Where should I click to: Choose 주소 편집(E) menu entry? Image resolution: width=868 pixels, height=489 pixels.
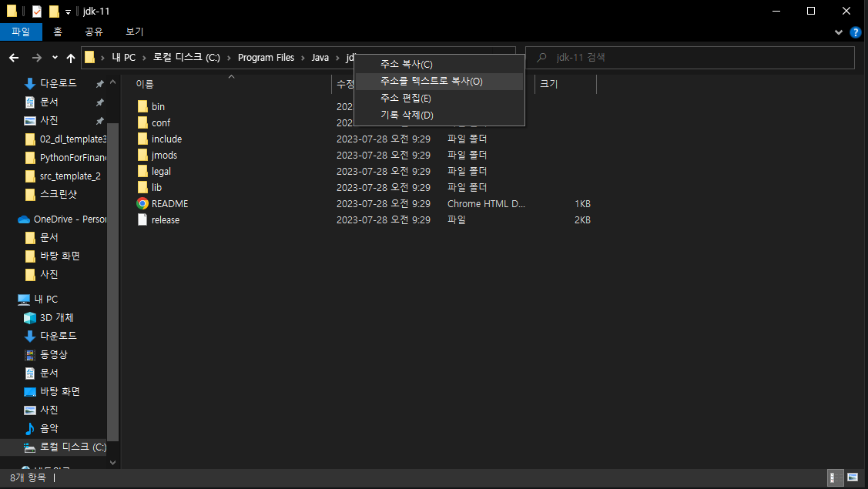point(440,98)
